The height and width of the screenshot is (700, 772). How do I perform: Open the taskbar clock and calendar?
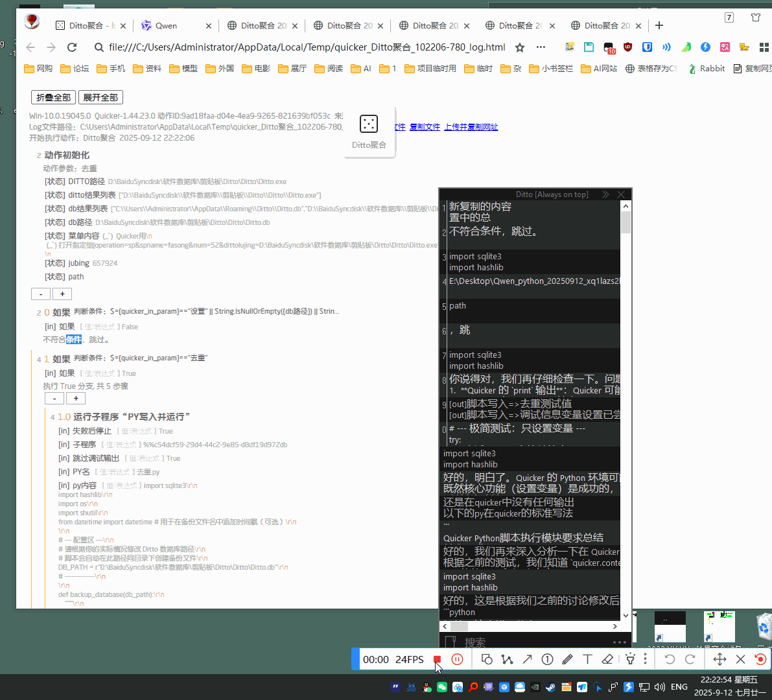(x=730, y=686)
